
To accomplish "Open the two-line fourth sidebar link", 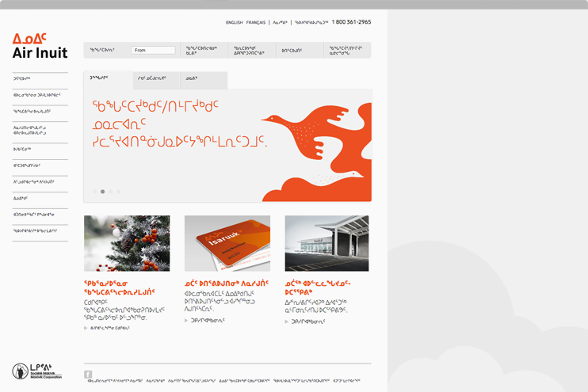I will coord(29,131).
